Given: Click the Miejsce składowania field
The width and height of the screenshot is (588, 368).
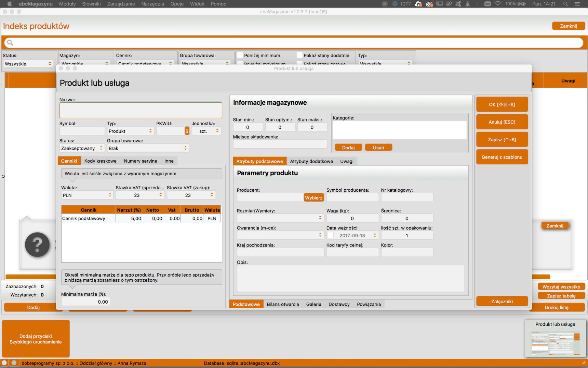Looking at the screenshot, I should point(280,144).
